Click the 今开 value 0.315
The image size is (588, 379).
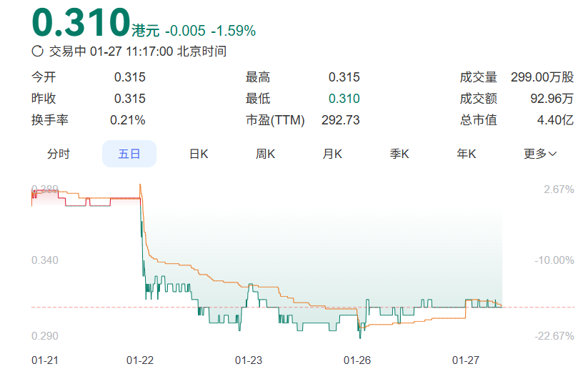coord(130,77)
